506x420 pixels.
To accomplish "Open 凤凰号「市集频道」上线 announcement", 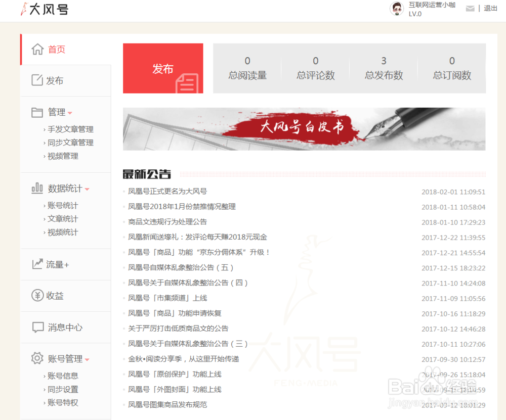I will (x=167, y=298).
